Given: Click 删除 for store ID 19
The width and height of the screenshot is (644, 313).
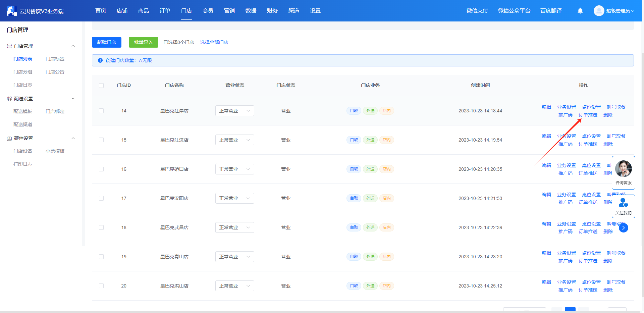Looking at the screenshot, I should click(608, 261).
